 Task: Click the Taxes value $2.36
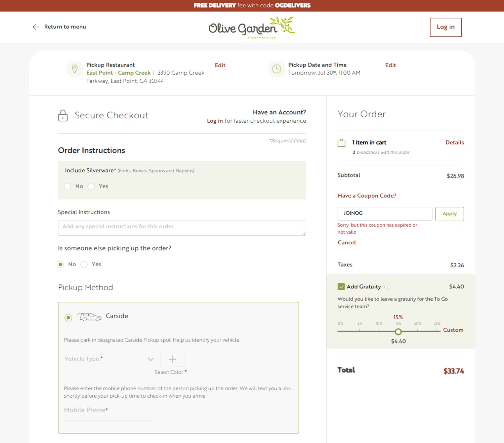(x=457, y=265)
